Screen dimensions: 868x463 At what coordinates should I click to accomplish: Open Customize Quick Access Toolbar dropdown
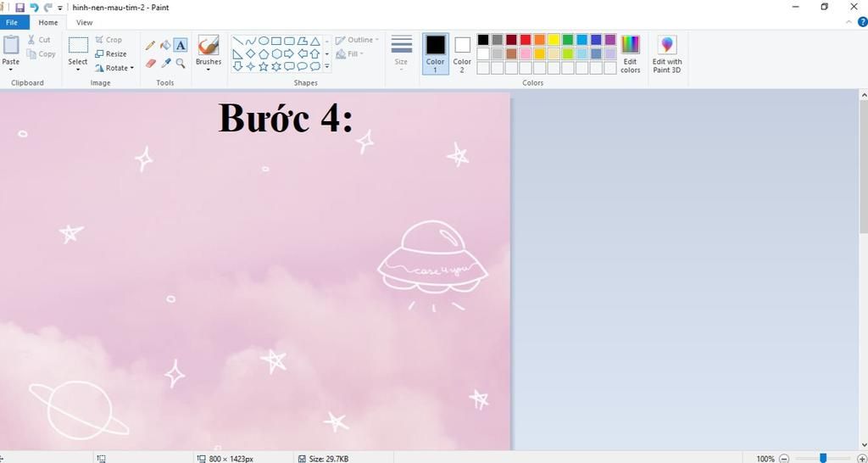[x=60, y=8]
